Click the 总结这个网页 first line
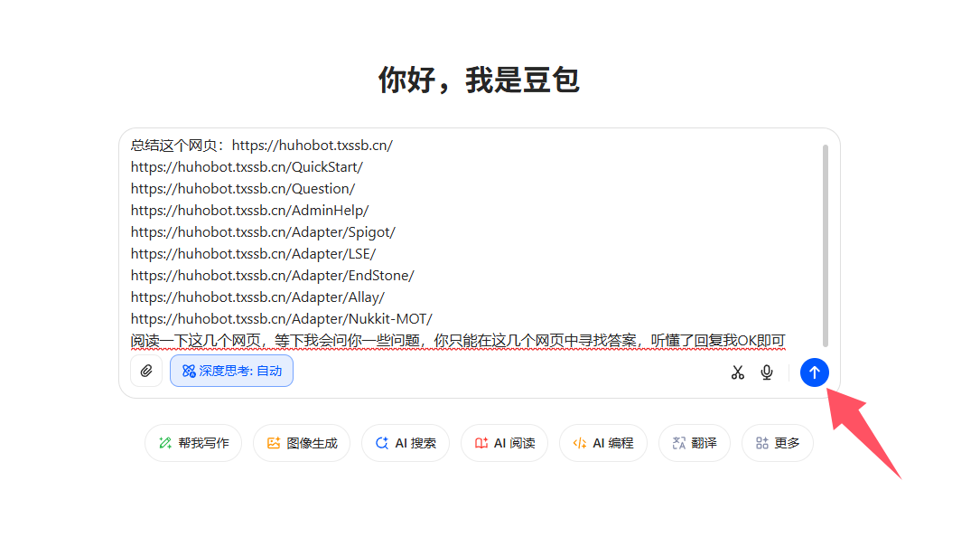 [262, 146]
